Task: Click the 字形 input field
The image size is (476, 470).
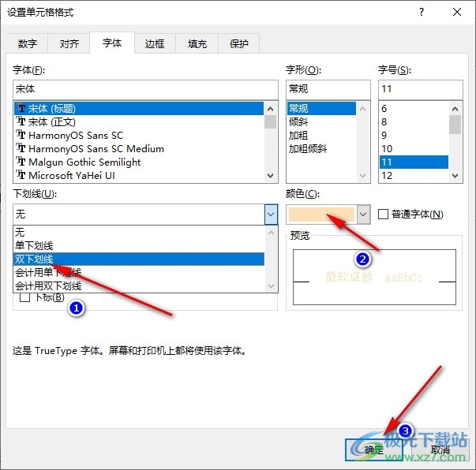Action: click(x=328, y=89)
